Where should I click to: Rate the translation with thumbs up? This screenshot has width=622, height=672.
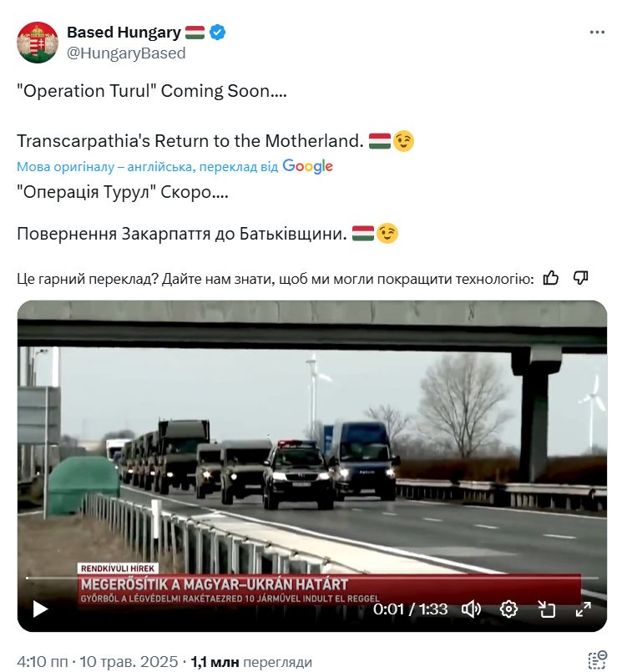tap(551, 278)
